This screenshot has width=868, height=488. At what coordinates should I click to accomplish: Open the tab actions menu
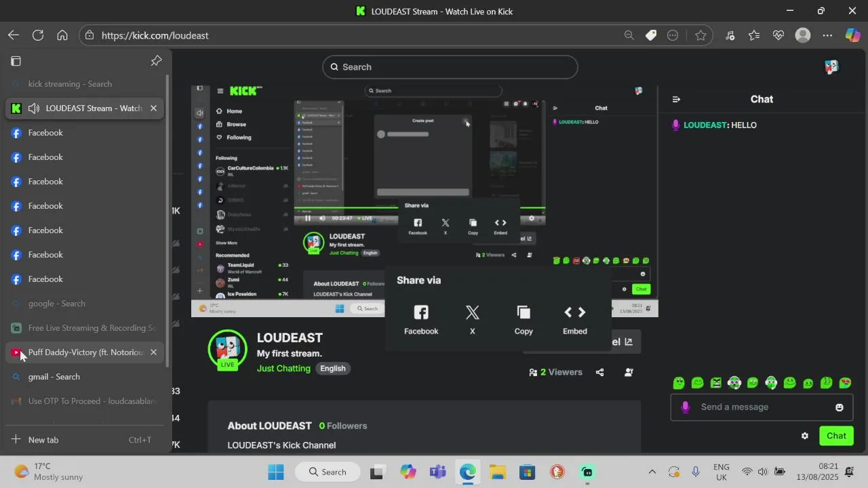coord(16,61)
